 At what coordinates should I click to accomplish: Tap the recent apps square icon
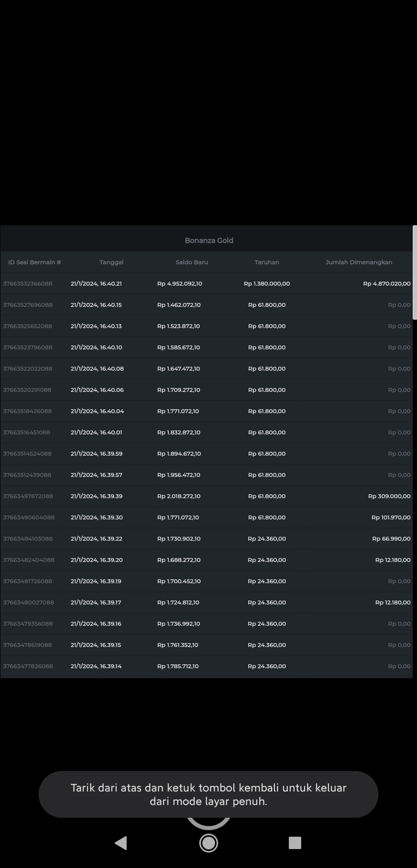coord(295,842)
